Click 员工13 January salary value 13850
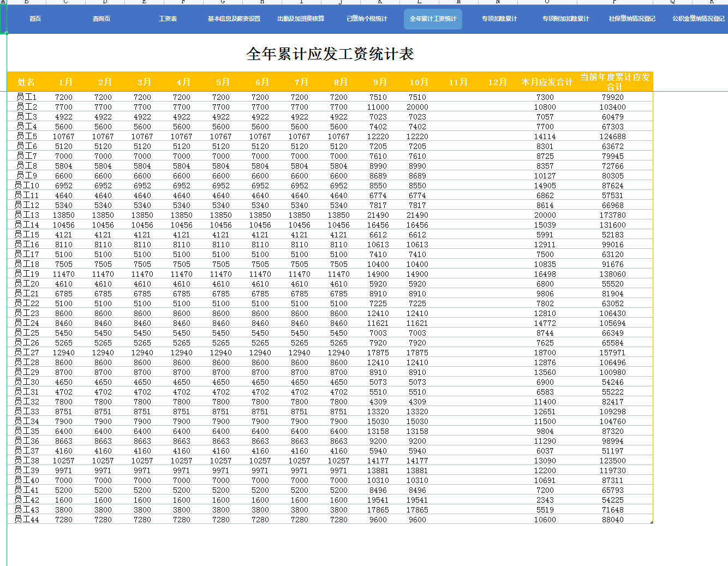 (64, 215)
